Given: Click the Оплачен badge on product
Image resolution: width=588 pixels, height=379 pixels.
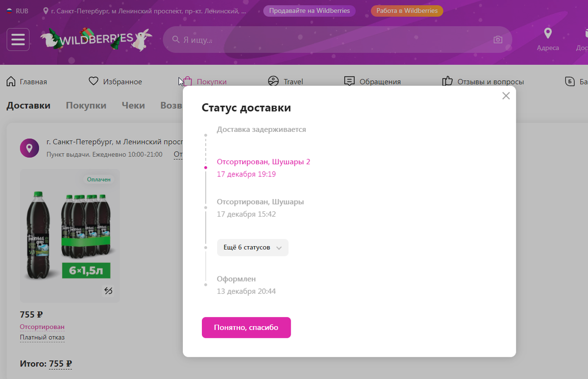Looking at the screenshot, I should (98, 179).
